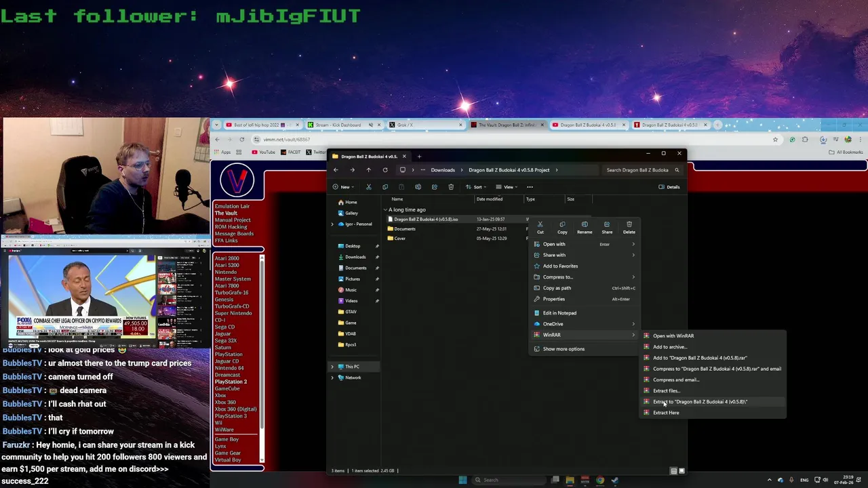
Task: Collapse the 'A long time ago' group
Action: (x=385, y=210)
